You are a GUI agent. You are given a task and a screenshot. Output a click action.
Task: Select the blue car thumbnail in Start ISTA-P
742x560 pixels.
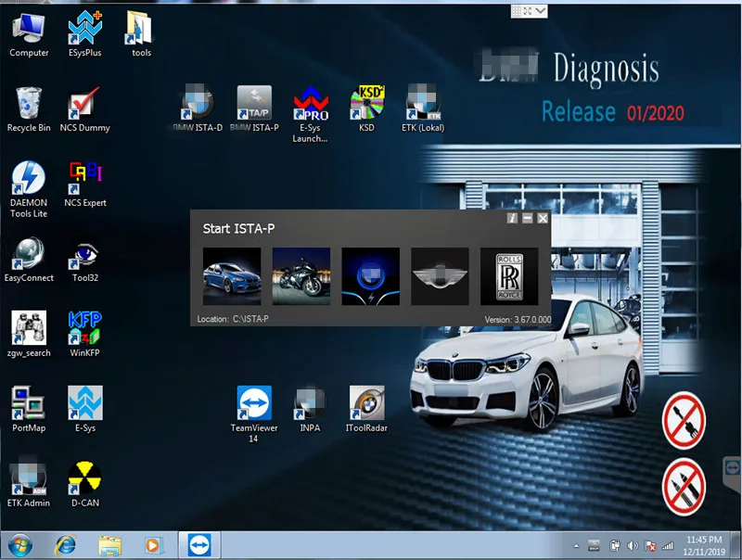click(x=232, y=276)
